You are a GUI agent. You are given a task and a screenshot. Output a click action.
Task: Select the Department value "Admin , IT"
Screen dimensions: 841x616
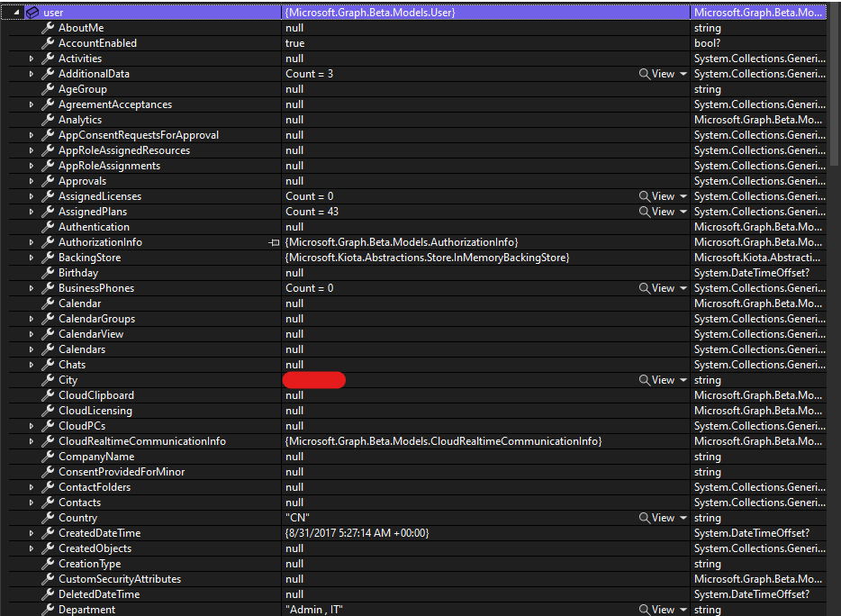pyautogui.click(x=314, y=610)
